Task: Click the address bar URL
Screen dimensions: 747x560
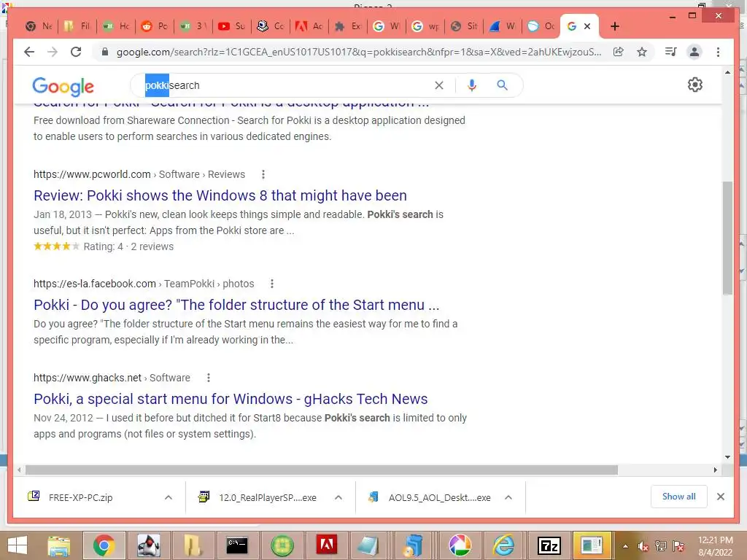Action: [359, 52]
